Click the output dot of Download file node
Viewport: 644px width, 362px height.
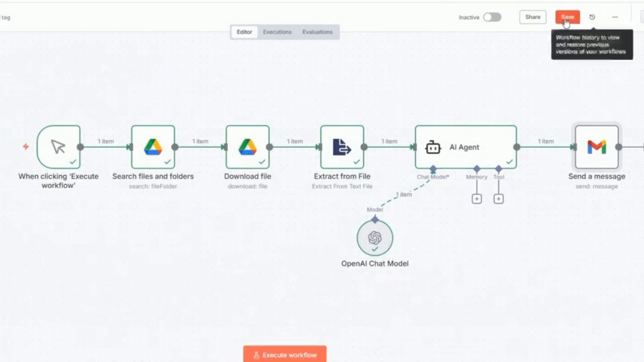pyautogui.click(x=269, y=147)
